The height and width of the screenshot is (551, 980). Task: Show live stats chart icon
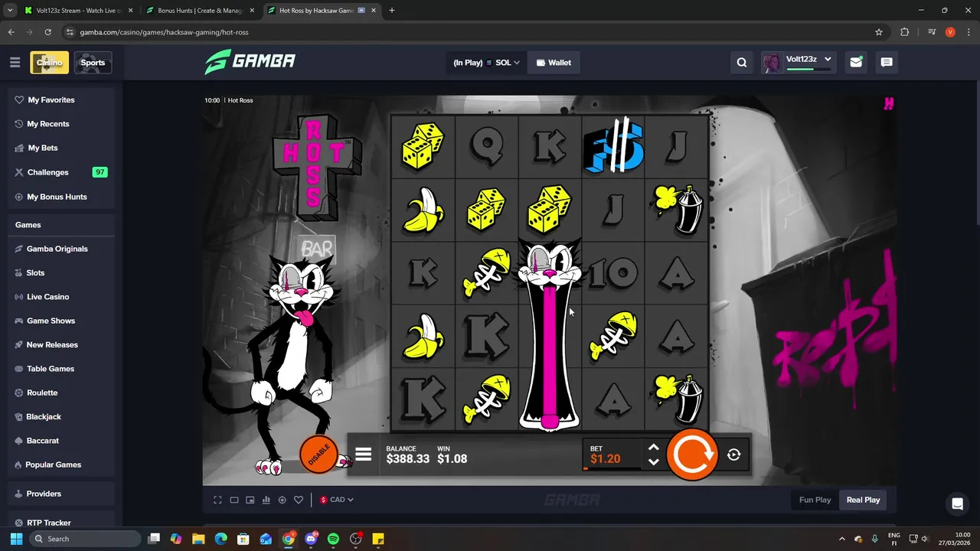[266, 500]
